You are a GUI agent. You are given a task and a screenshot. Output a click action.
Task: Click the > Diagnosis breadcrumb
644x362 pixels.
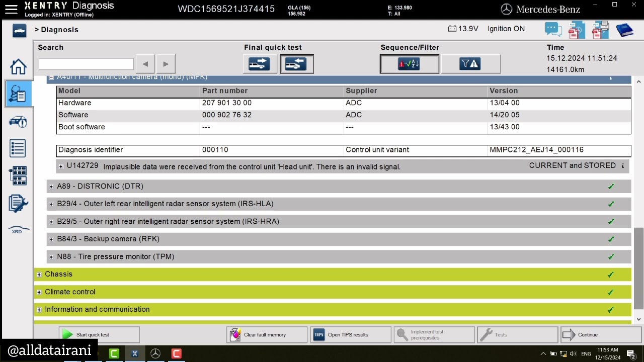56,30
